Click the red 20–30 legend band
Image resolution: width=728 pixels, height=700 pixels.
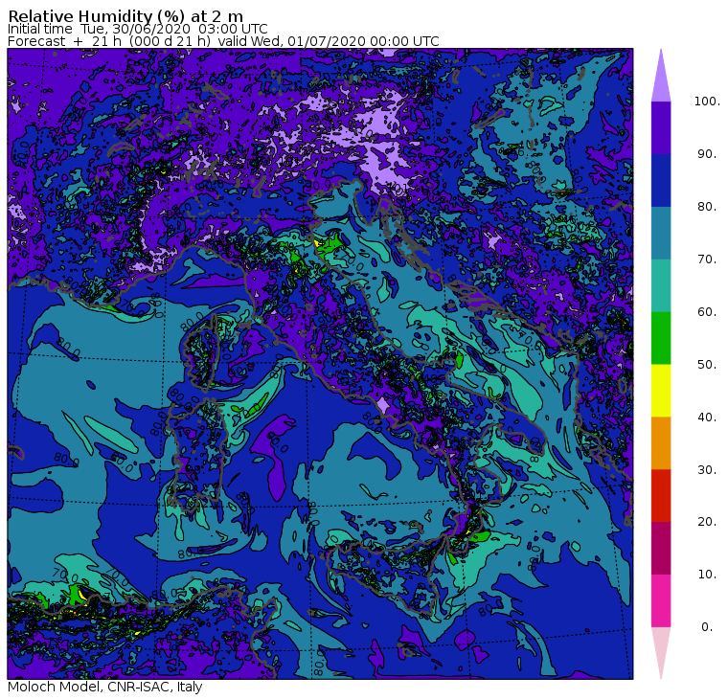pyautogui.click(x=661, y=496)
